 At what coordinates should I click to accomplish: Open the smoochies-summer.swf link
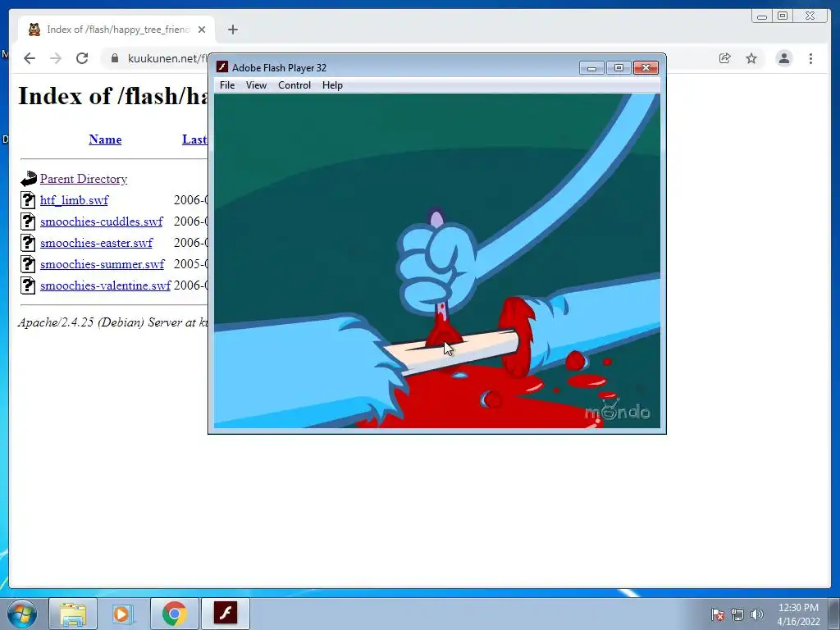coord(103,265)
